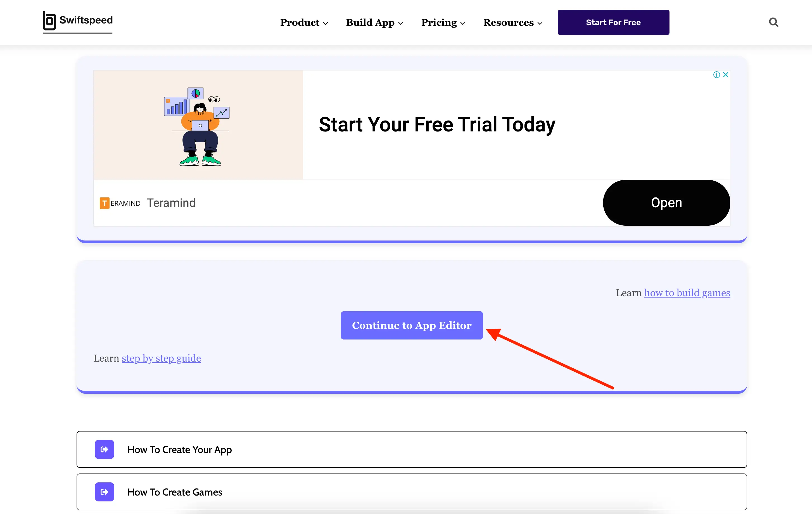
Task: Expand the Build App dropdown menu
Action: pos(374,22)
